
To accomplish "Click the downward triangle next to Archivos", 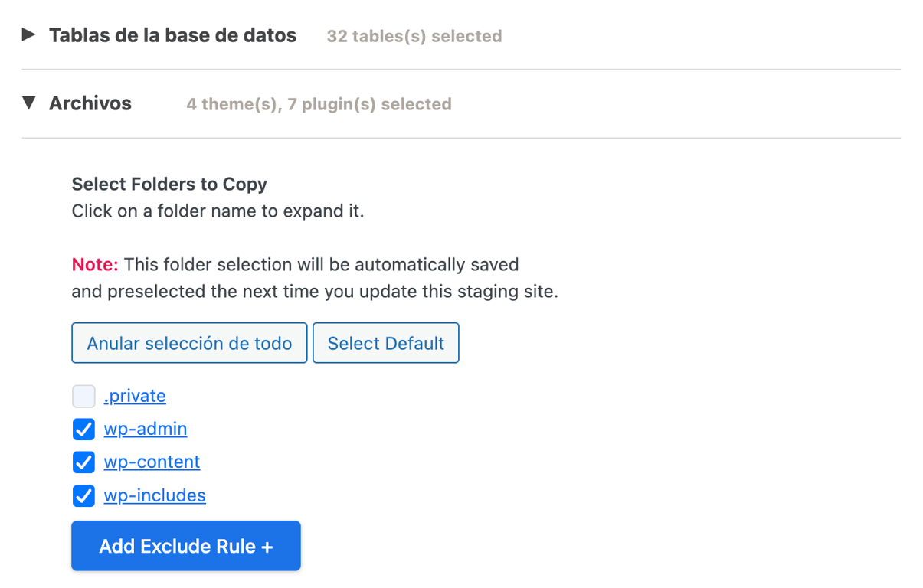I will (28, 103).
